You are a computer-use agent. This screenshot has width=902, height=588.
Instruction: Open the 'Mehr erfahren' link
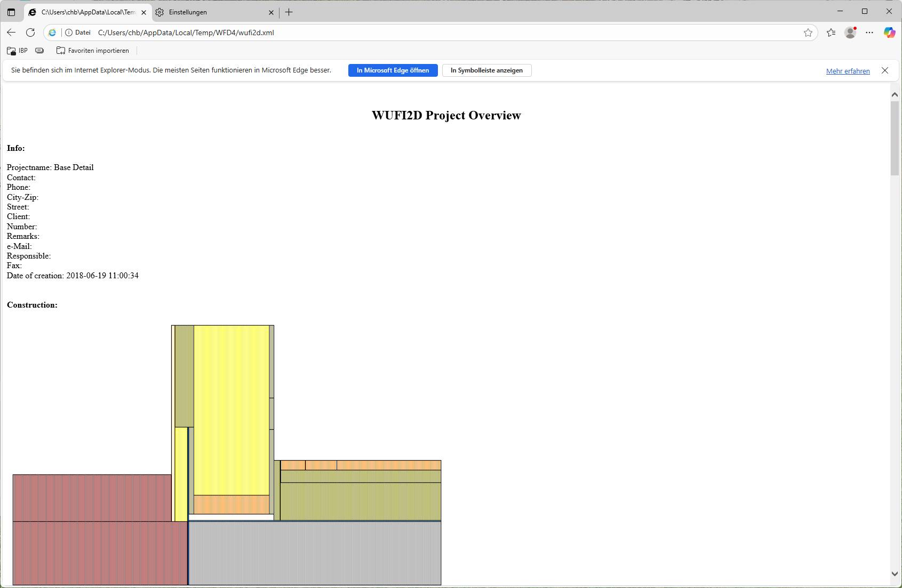pyautogui.click(x=848, y=71)
